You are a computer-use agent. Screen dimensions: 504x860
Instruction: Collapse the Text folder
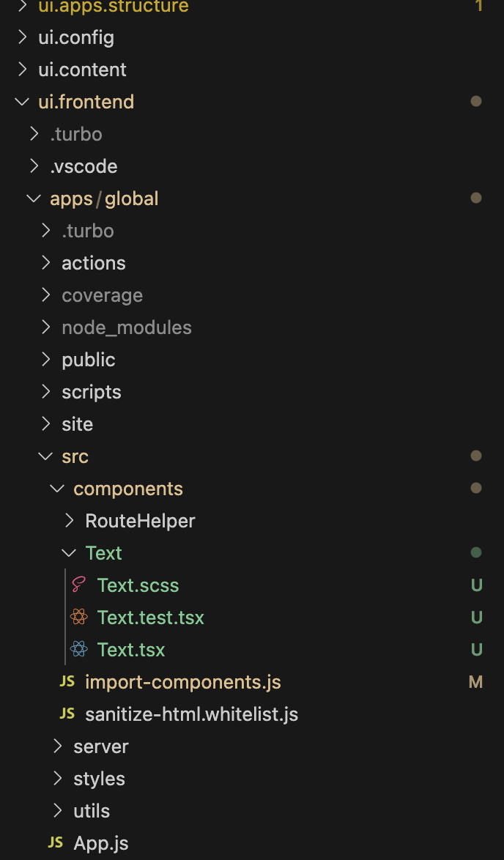point(69,553)
